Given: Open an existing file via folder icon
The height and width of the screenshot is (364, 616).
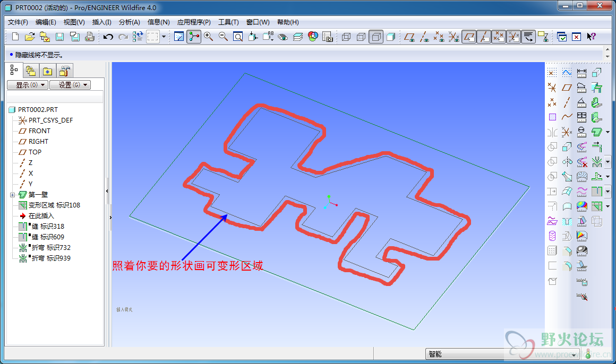Looking at the screenshot, I should point(30,37).
